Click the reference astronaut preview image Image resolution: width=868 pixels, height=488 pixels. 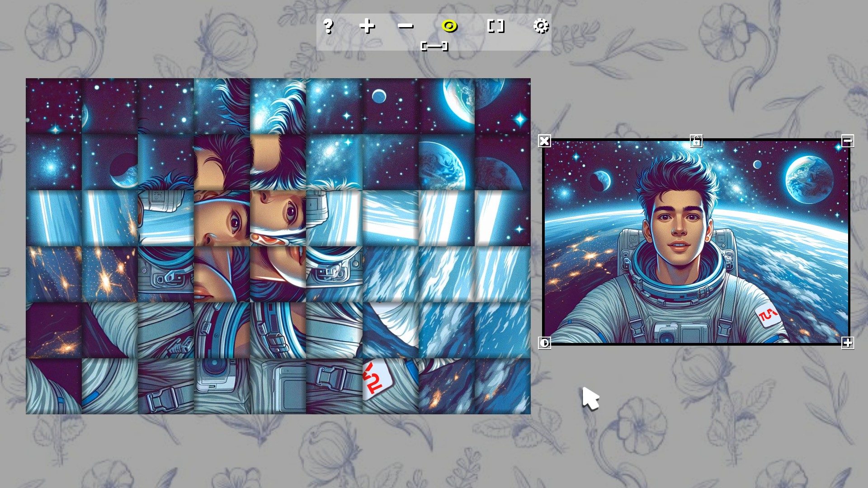(x=696, y=242)
